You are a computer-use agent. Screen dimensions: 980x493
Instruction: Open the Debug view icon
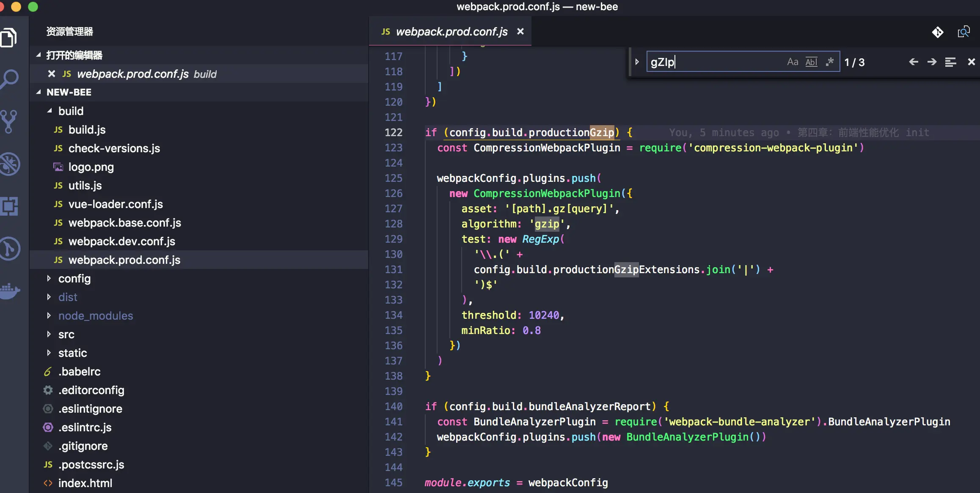click(9, 164)
